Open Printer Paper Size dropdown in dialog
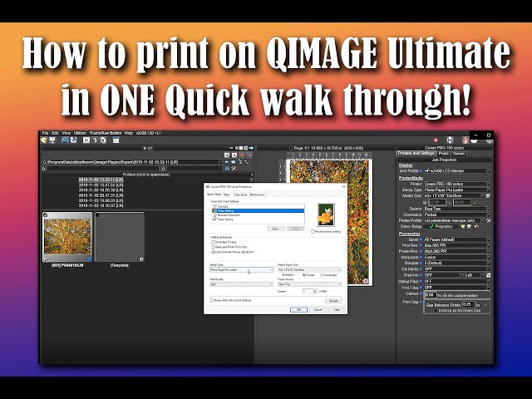This screenshot has width=532, height=399. tap(309, 269)
